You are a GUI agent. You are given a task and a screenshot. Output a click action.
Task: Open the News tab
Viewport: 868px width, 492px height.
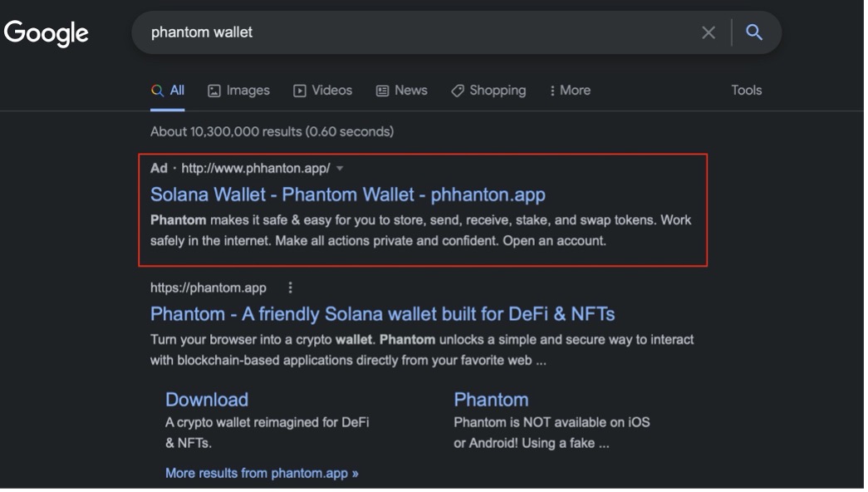[x=402, y=91]
